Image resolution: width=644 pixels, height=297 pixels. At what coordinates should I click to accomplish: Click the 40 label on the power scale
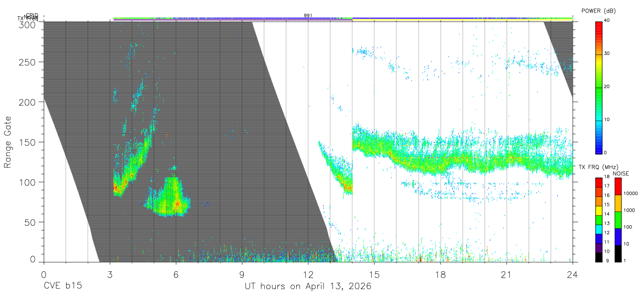click(x=607, y=20)
